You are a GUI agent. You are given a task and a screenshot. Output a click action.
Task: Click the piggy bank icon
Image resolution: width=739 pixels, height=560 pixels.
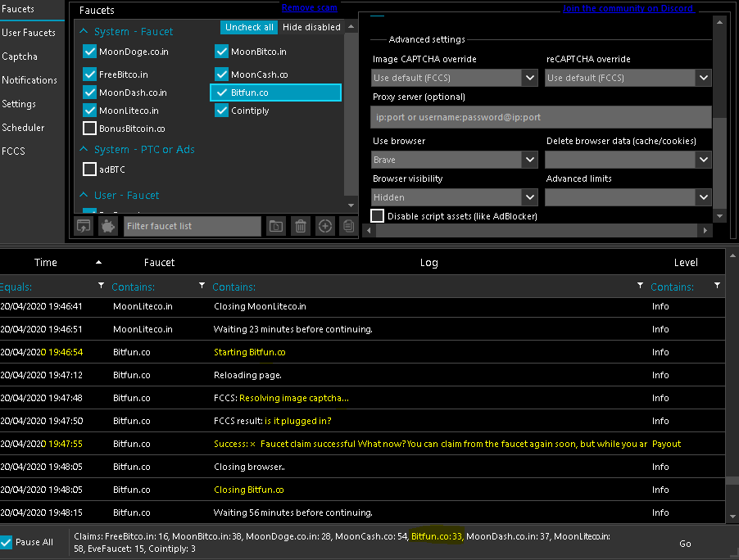107,226
